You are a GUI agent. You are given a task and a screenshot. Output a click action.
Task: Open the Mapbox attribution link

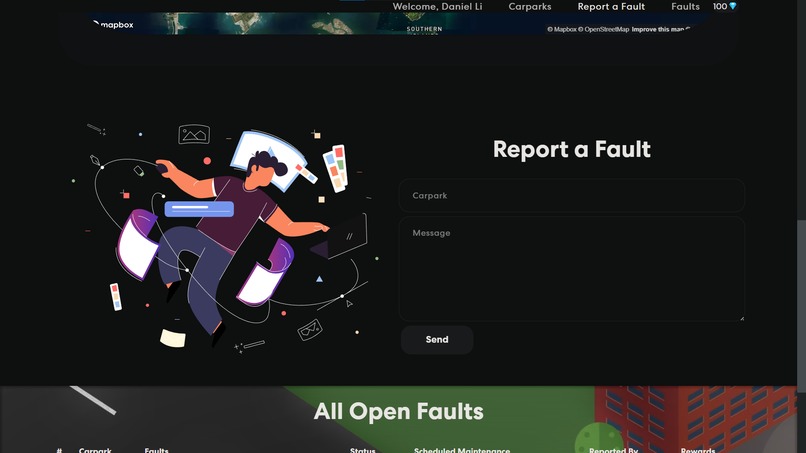(x=562, y=29)
